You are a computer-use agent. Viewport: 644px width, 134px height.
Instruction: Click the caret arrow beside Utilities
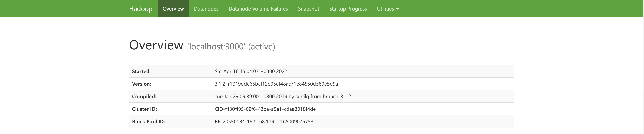[x=397, y=9]
